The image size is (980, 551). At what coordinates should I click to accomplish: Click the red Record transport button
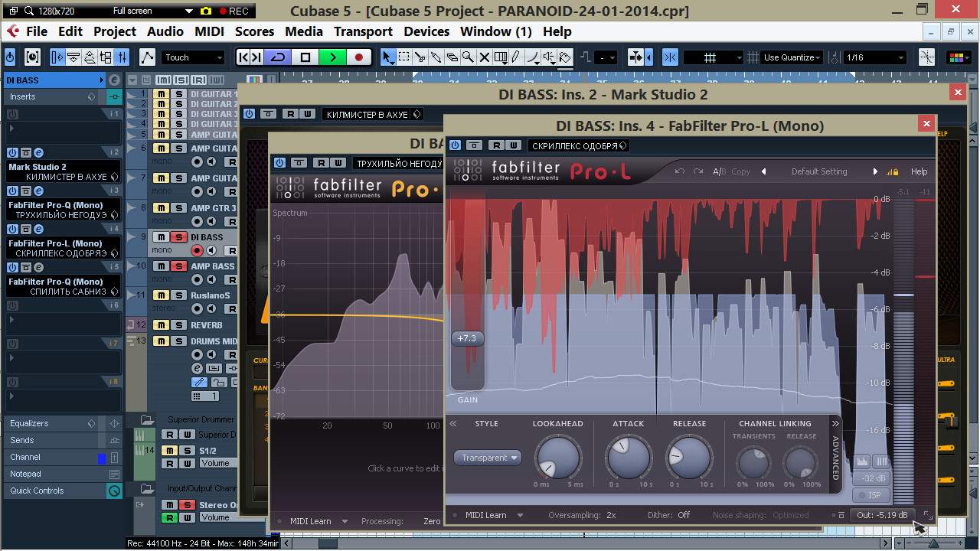(x=358, y=57)
